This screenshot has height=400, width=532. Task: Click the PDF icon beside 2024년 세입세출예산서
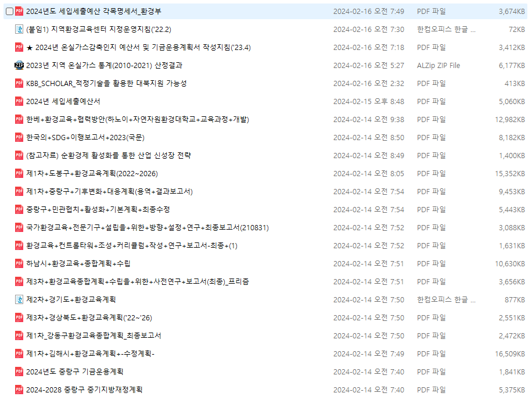18,101
